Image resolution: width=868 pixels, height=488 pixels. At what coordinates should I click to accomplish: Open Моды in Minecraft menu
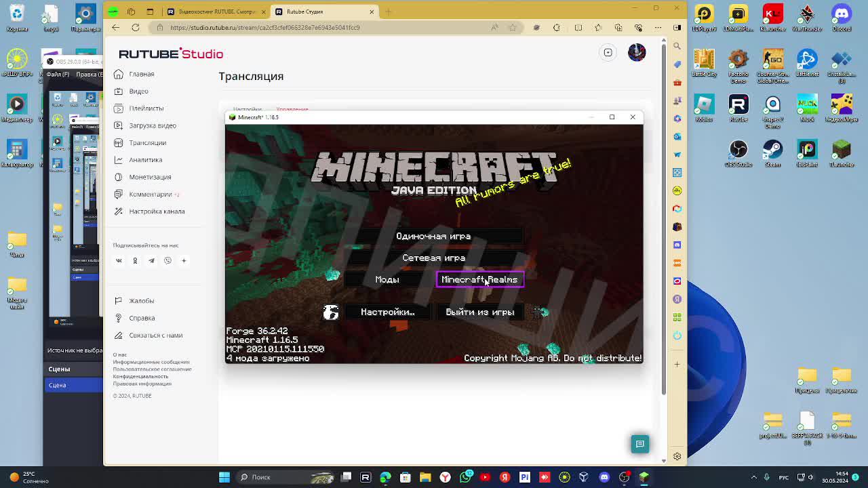pos(387,279)
